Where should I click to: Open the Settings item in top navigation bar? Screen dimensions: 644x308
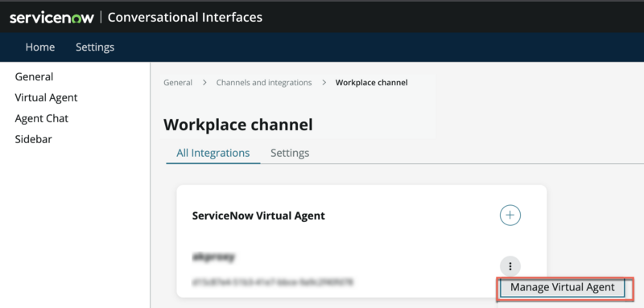pos(95,47)
